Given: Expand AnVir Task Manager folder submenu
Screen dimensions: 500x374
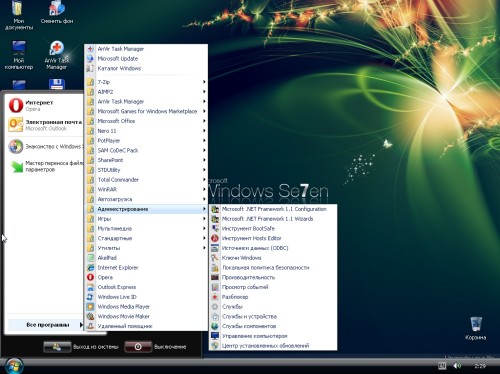Looking at the screenshot, I should pos(146,101).
